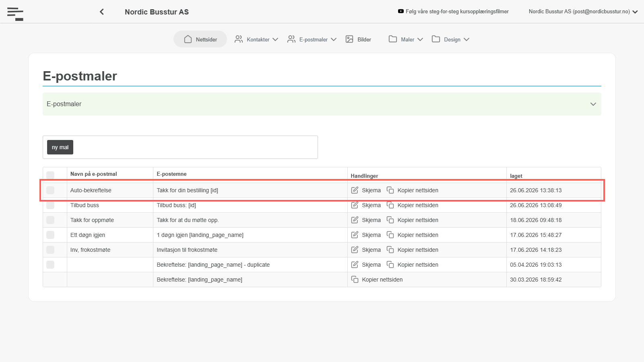Click Skjema link for Inv, frokostmøte
Screen dimensions: 644x362
click(371, 250)
